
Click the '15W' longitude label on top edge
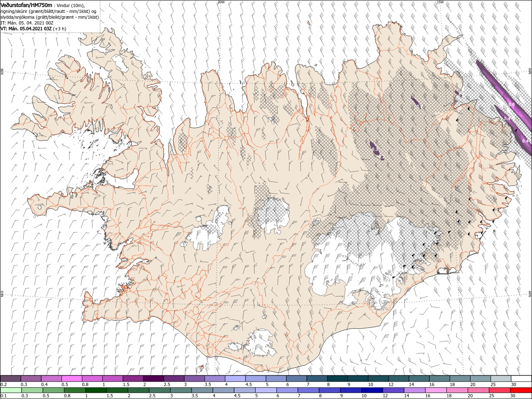tap(440, 2)
